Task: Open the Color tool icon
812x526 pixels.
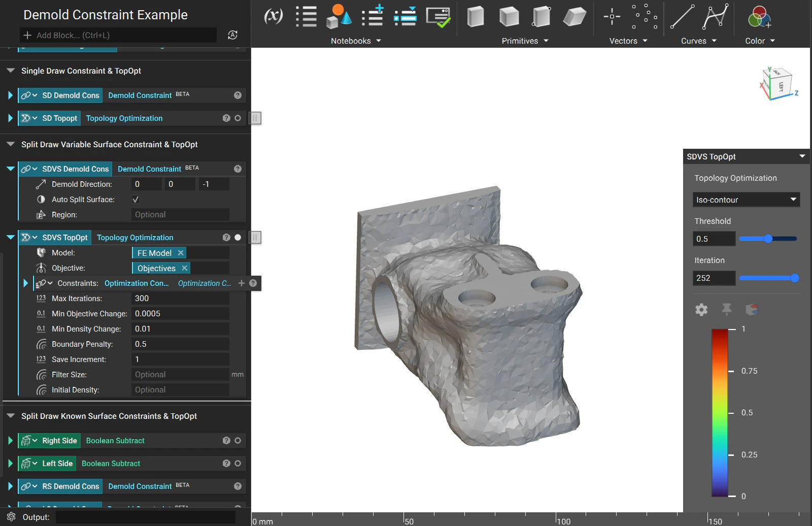Action: point(758,17)
